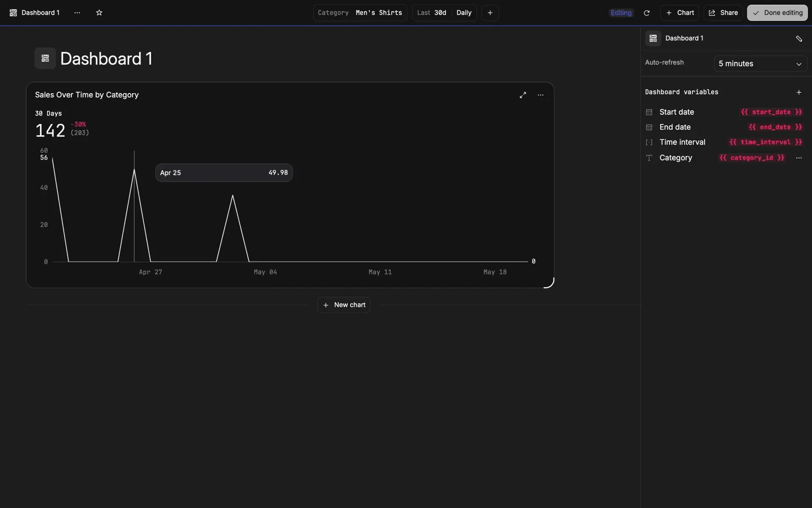This screenshot has width=812, height=508.
Task: Click the Time interval variable row
Action: (x=682, y=142)
